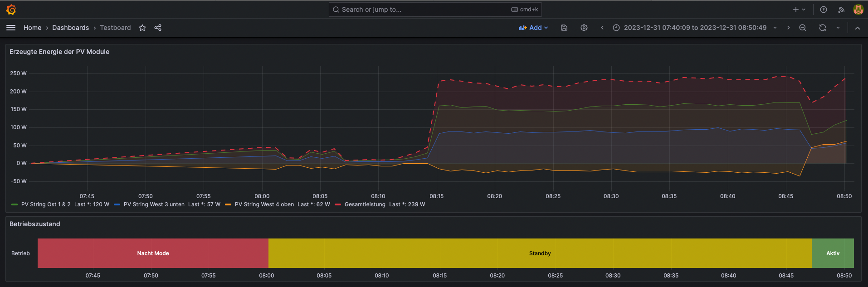
Task: Click the -50 W axis label
Action: click(18, 181)
